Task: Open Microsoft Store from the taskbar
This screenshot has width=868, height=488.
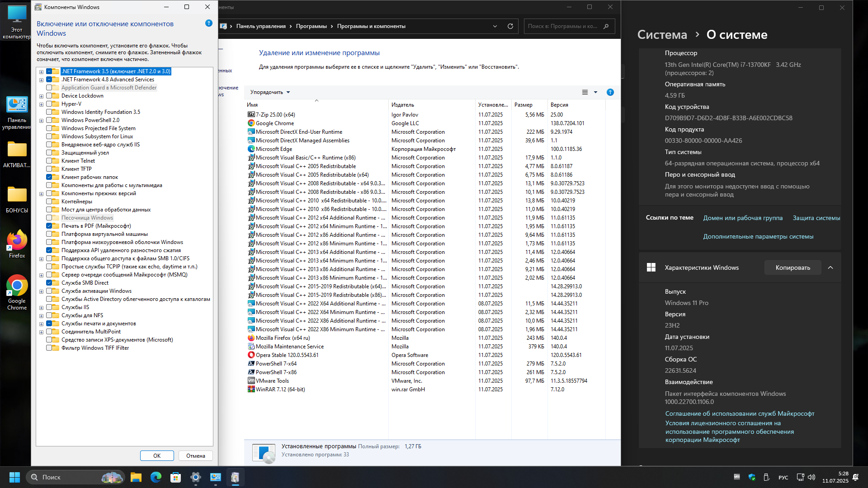Action: point(175,477)
